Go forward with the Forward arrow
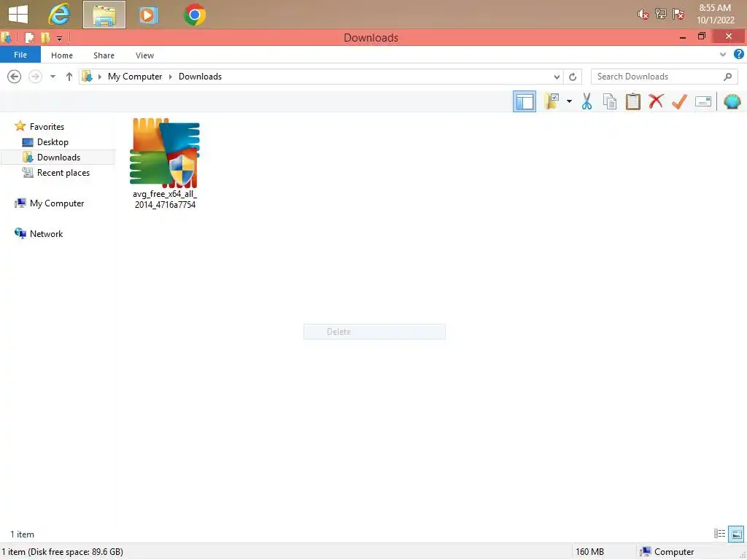Viewport: 747px width, 560px height. (x=35, y=76)
